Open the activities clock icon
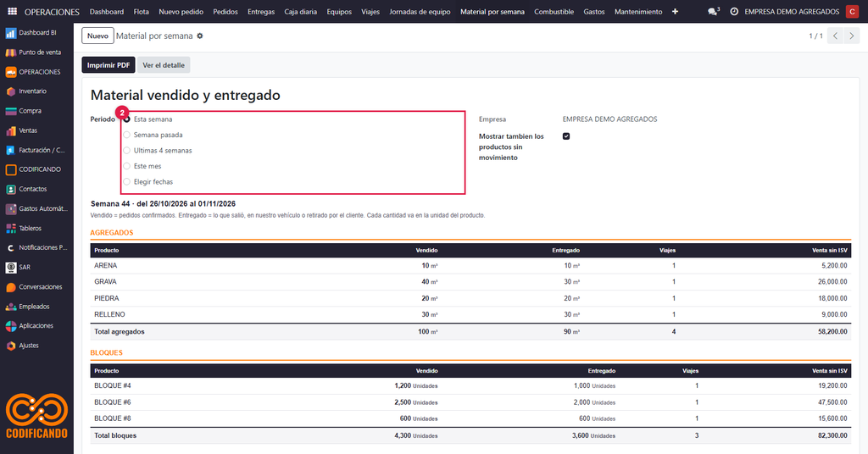868x454 pixels. 734,11
